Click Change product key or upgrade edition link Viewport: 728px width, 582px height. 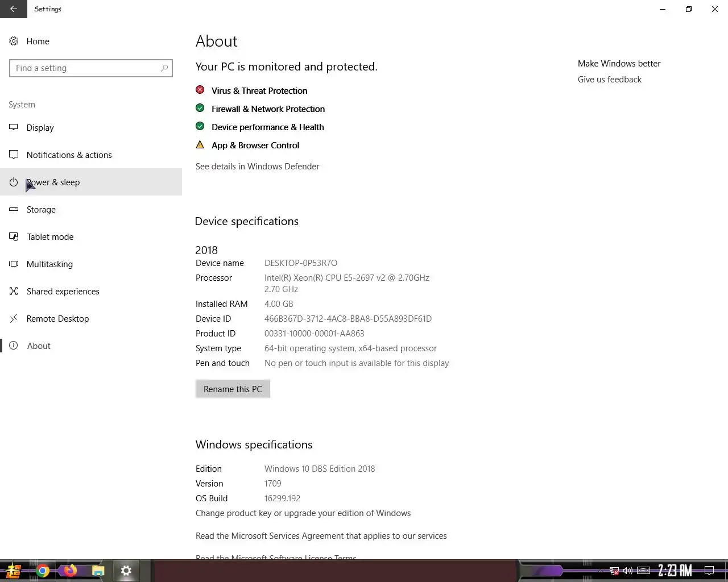(x=303, y=513)
